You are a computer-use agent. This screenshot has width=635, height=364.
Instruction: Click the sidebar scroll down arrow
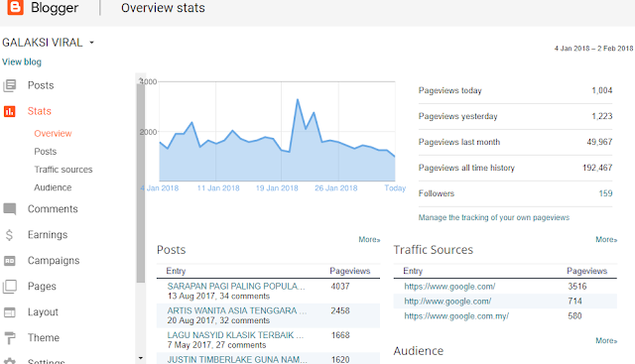click(141, 358)
